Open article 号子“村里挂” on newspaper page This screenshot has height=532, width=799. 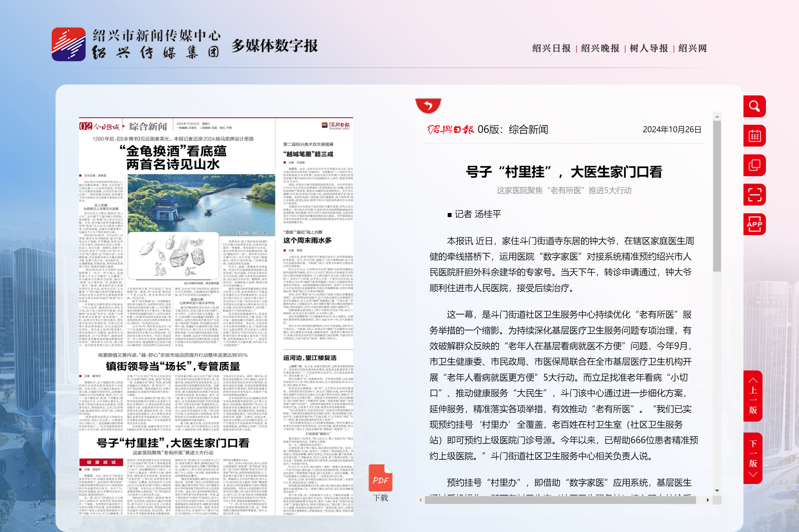click(x=173, y=443)
